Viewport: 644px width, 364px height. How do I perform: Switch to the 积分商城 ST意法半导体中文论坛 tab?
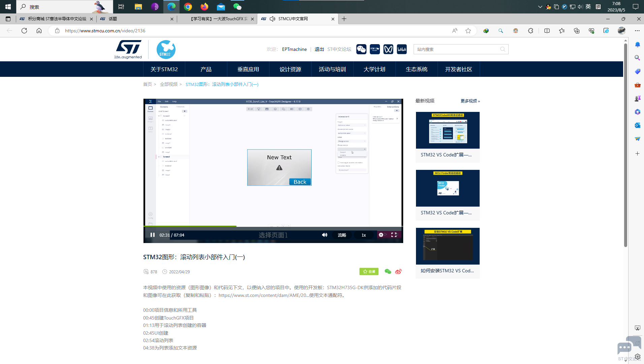point(56,19)
